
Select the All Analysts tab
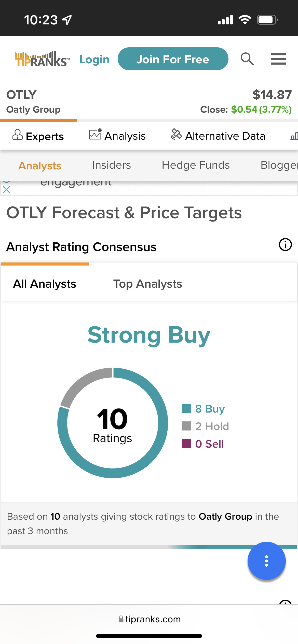coord(45,284)
